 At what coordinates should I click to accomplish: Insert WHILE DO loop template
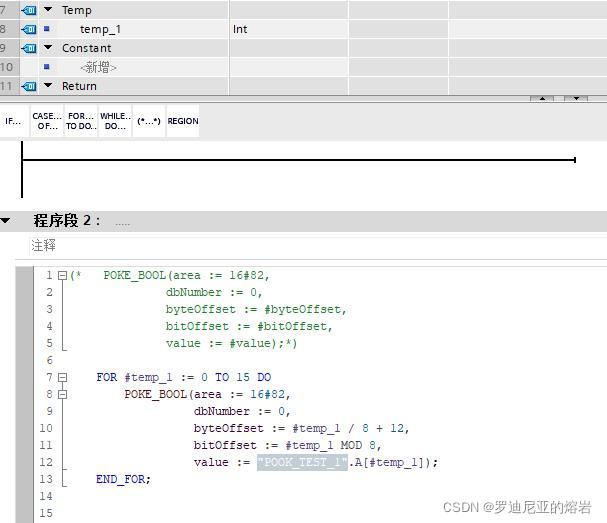click(115, 121)
